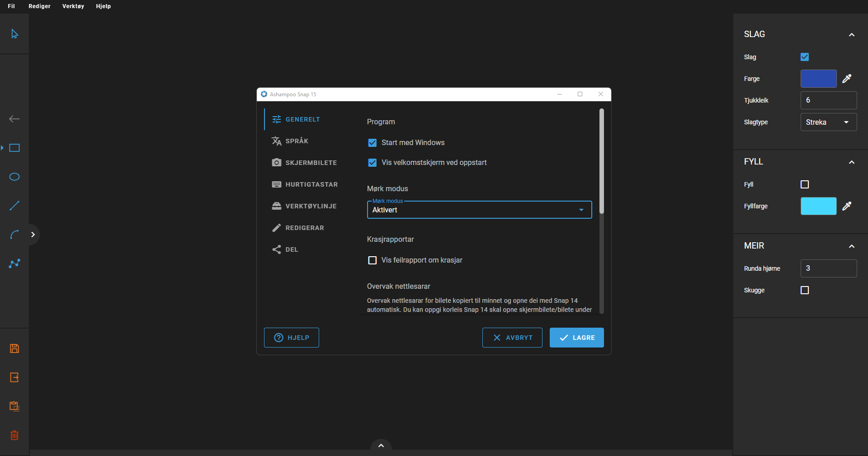Open the cyan Fyllfarge color swatch
The image size is (868, 456).
pyautogui.click(x=819, y=206)
